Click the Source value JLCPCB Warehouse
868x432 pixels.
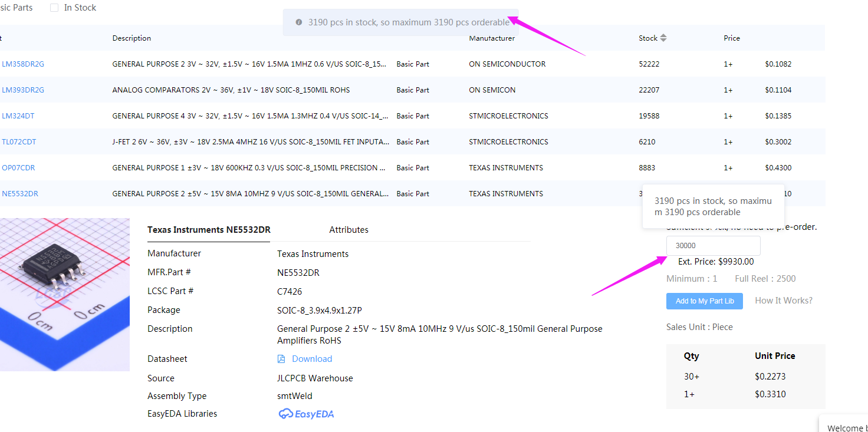click(x=315, y=378)
